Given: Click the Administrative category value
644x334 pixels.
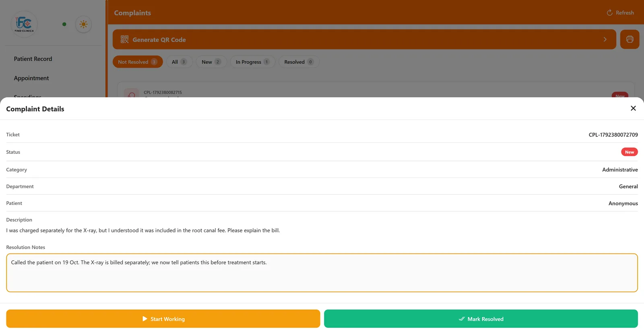Looking at the screenshot, I should tap(620, 170).
